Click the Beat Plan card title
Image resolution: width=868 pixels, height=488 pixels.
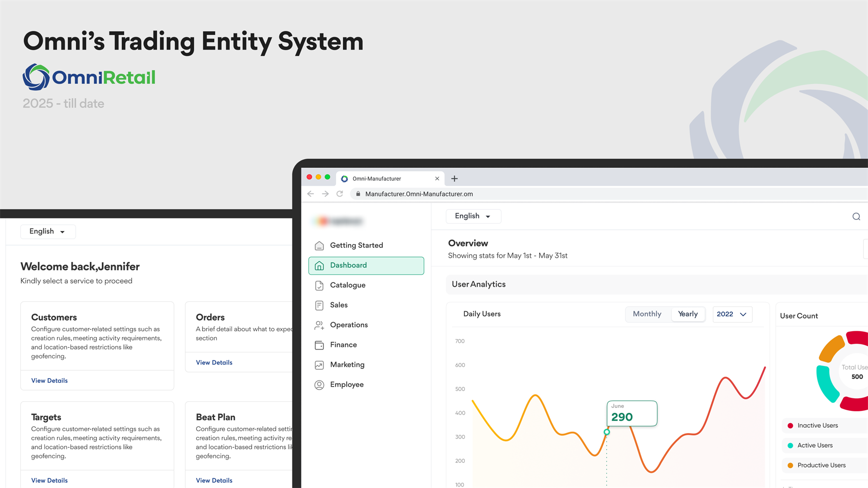pos(216,417)
